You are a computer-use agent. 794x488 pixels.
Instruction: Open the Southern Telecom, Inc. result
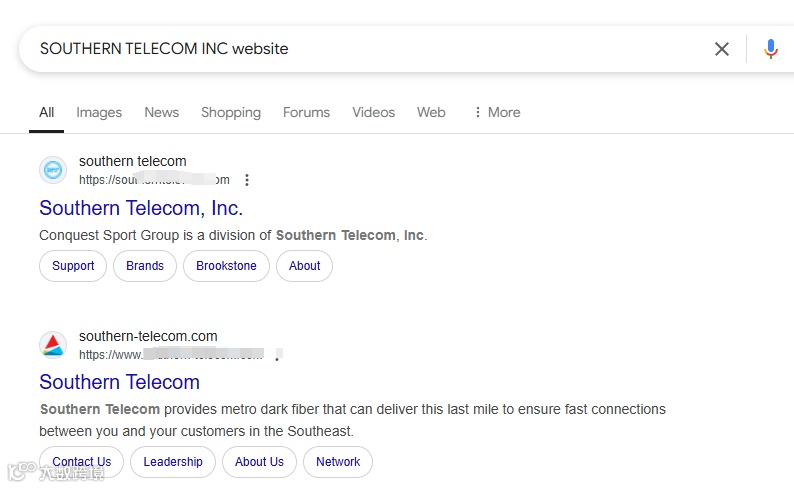click(141, 208)
